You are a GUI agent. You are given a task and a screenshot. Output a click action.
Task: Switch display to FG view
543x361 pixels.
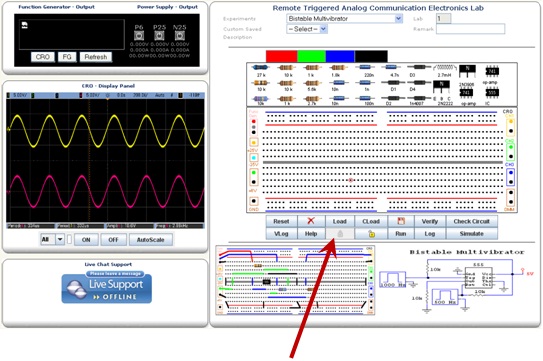67,57
